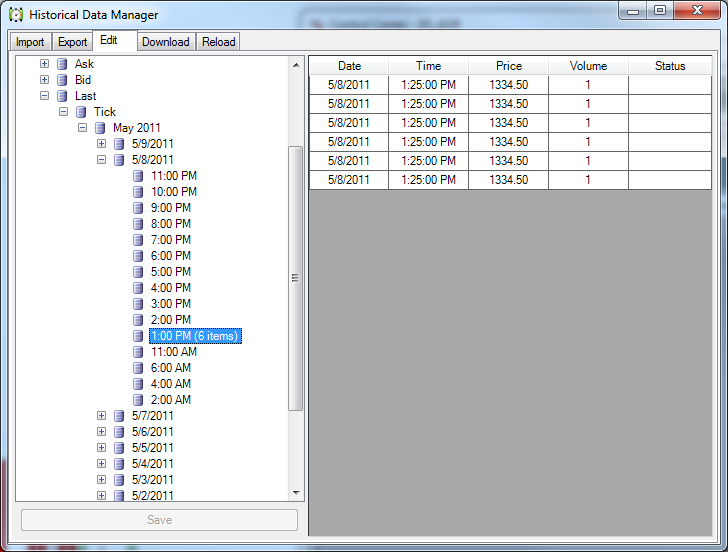Image resolution: width=728 pixels, height=552 pixels.
Task: Switch to the Download tab
Action: pos(166,42)
